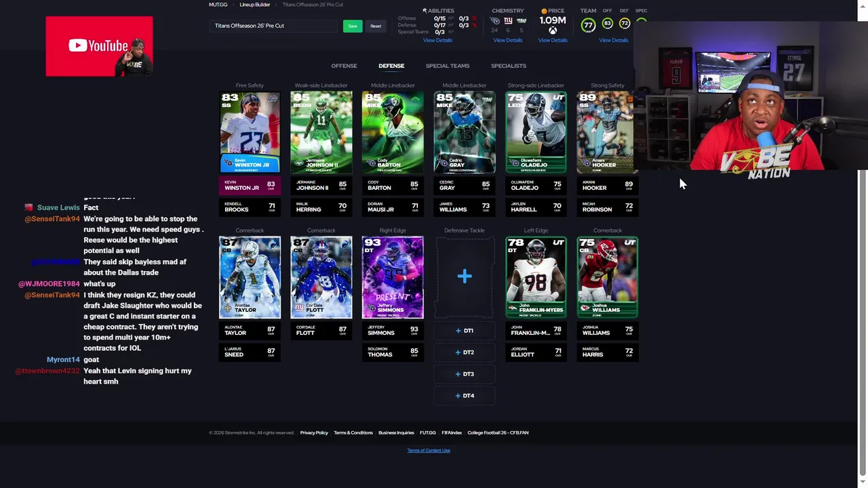Screen dimensions: 868x488
Task: Open the YouTube logo overlay
Action: tap(99, 46)
